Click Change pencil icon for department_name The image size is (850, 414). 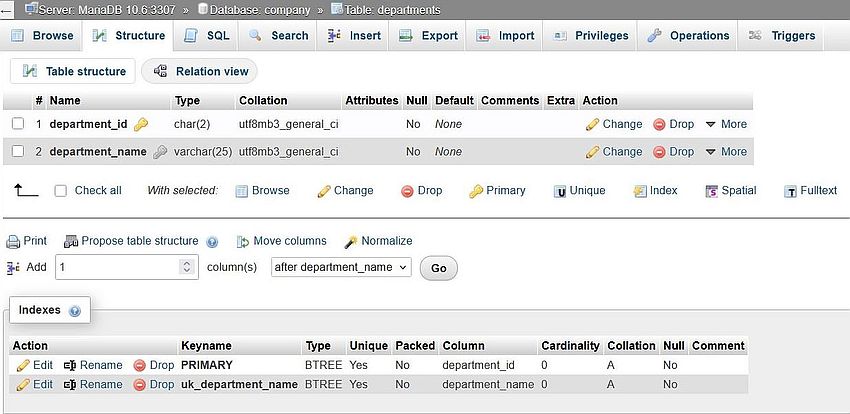coord(593,152)
